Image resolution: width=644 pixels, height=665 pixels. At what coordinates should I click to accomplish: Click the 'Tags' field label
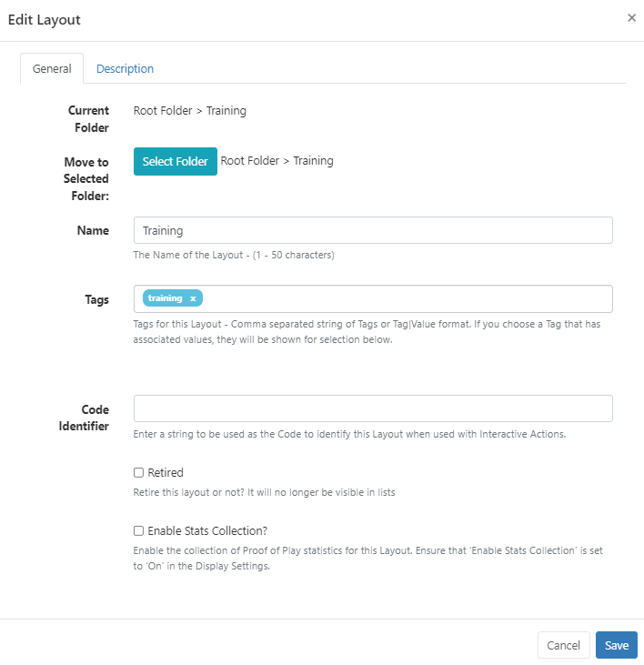96,299
